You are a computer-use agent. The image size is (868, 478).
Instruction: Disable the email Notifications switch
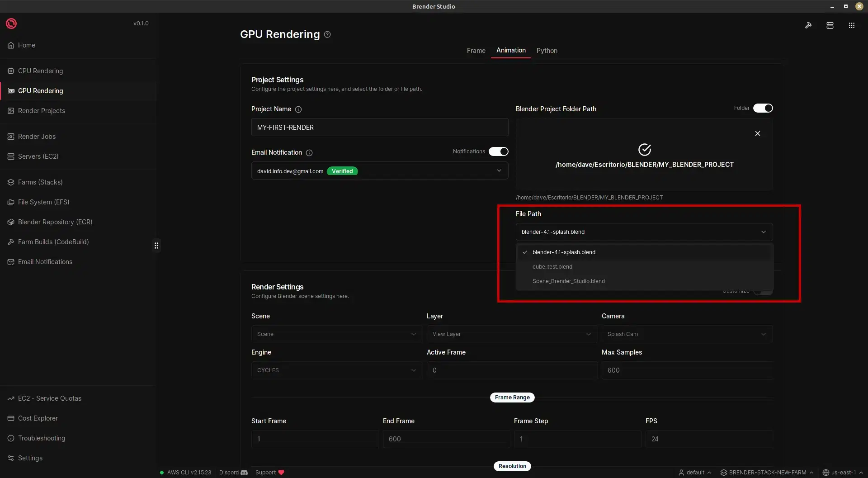(498, 151)
